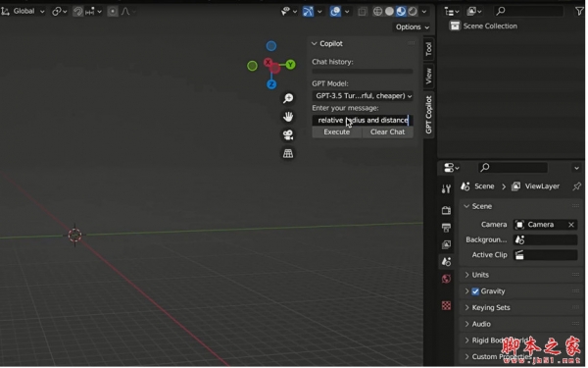Viewport: 588px width, 368px height.
Task: Open the snapping options dropdown
Action: 93,11
